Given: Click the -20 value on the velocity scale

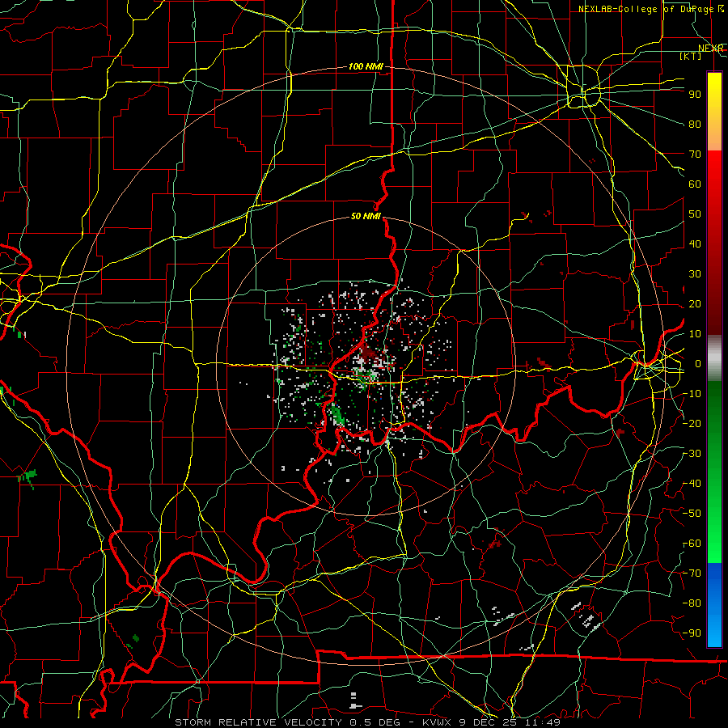Looking at the screenshot, I should [692, 424].
